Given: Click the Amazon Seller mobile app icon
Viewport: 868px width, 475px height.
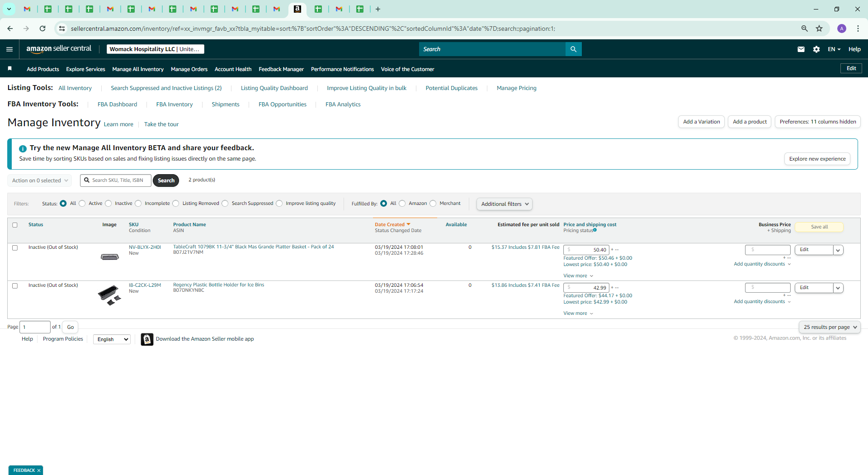Looking at the screenshot, I should (x=147, y=339).
